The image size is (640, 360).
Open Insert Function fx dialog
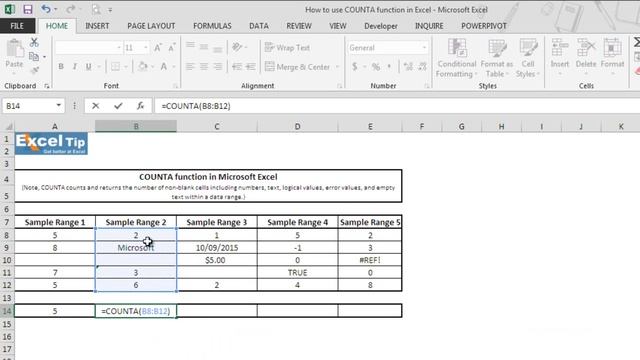tap(140, 106)
